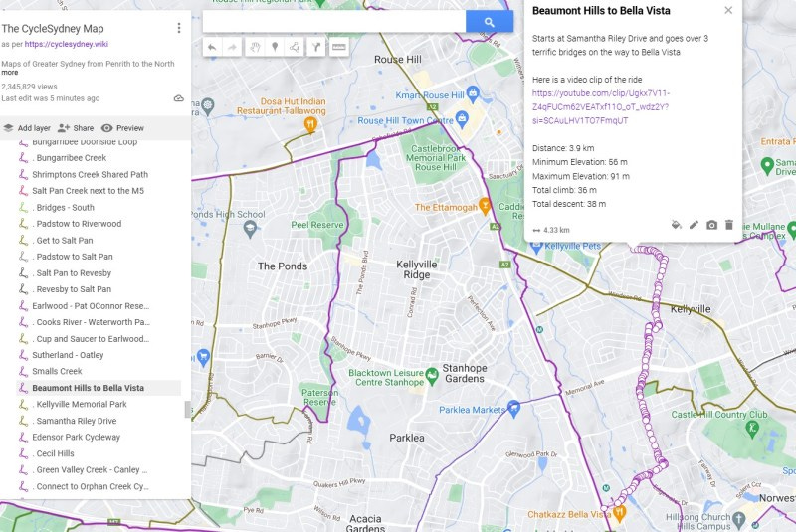Click the Rouse Hill Town Centre pin
Image resolution: width=796 pixels, height=532 pixels.
point(462,119)
